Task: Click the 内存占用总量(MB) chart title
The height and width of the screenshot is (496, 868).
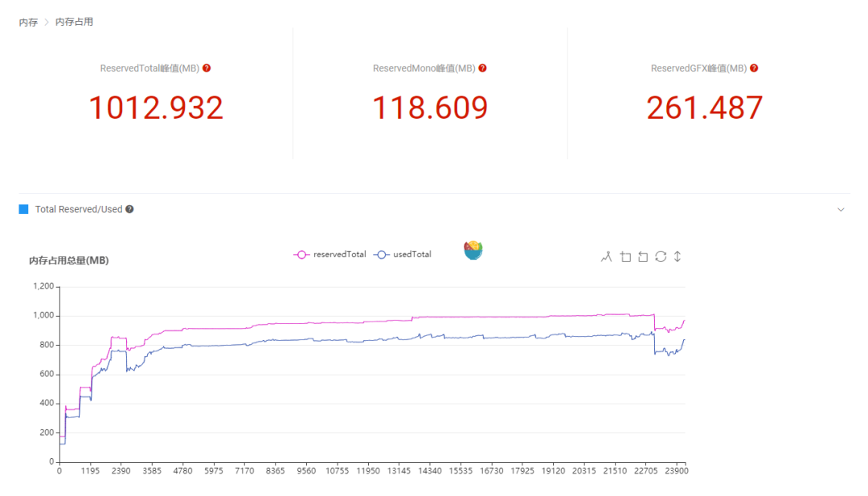Action: (68, 260)
